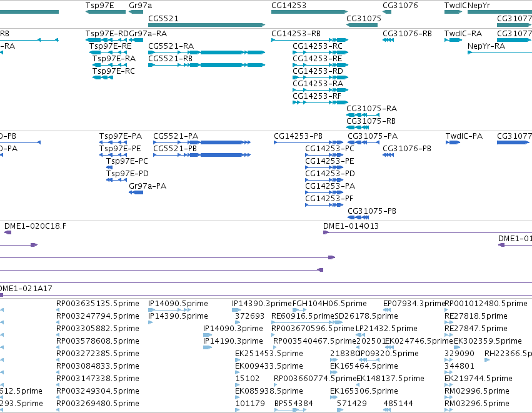The width and height of the screenshot is (532, 413).
Task: Select EST label IP14090.5prime
Action: click(178, 304)
